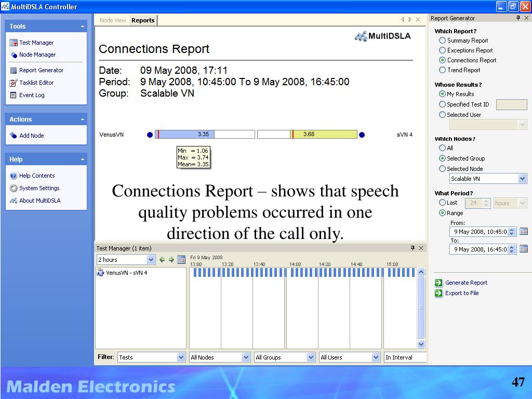This screenshot has width=532, height=399.
Task: Adjust From date spinner arrows
Action: 512,232
